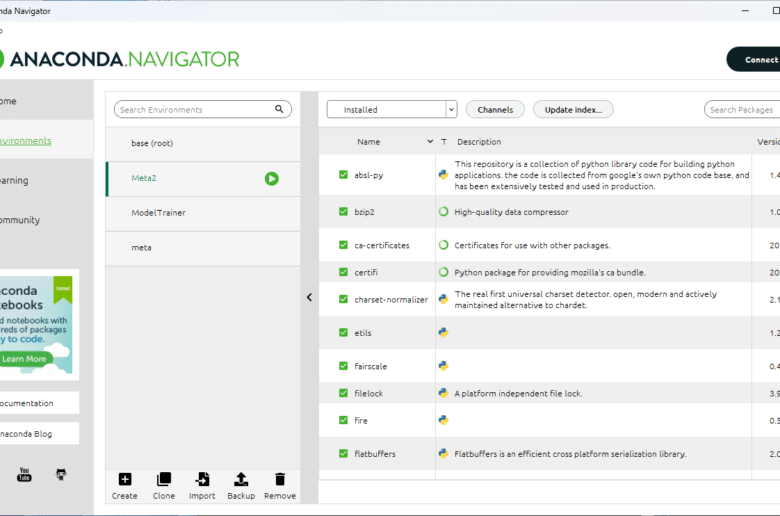Open the Environments tab in sidebar
Viewport: 780px width, 516px height.
coord(45,141)
